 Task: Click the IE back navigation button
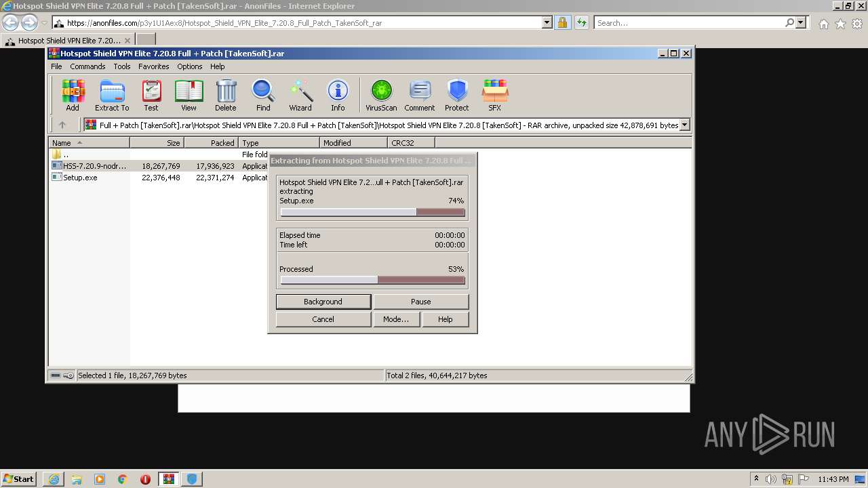point(11,23)
